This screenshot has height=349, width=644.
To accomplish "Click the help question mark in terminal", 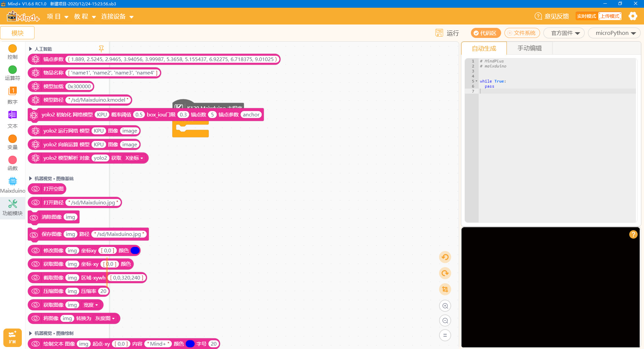I will [x=633, y=234].
